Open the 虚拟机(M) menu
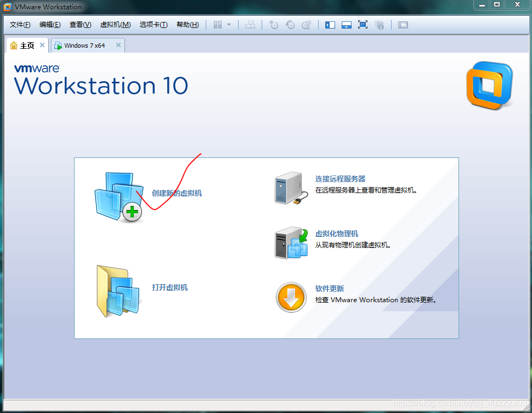 coord(115,25)
